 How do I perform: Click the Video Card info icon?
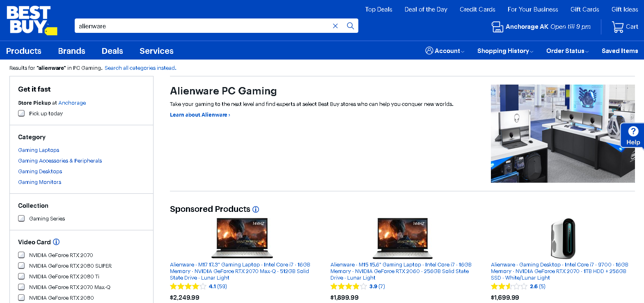[x=56, y=242]
